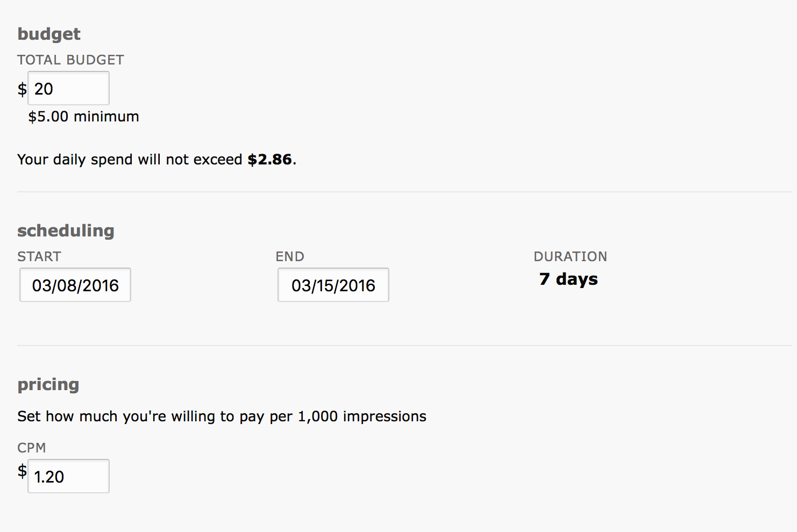Click the "$5.00 minimum" hint text
797x532 pixels.
[x=83, y=117]
